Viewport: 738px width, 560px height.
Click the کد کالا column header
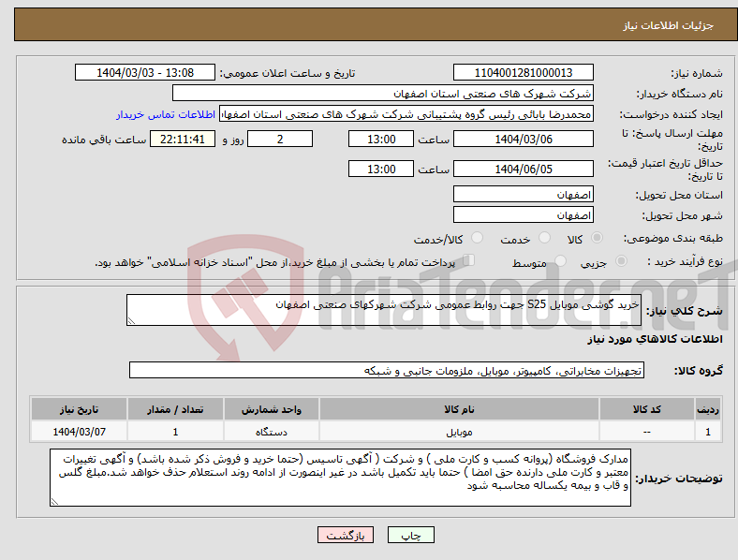[x=647, y=409]
